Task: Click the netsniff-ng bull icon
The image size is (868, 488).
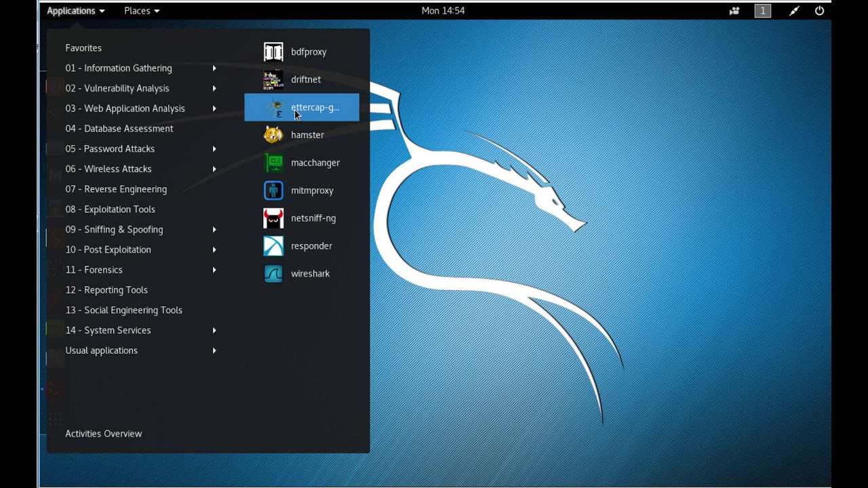Action: tap(273, 218)
